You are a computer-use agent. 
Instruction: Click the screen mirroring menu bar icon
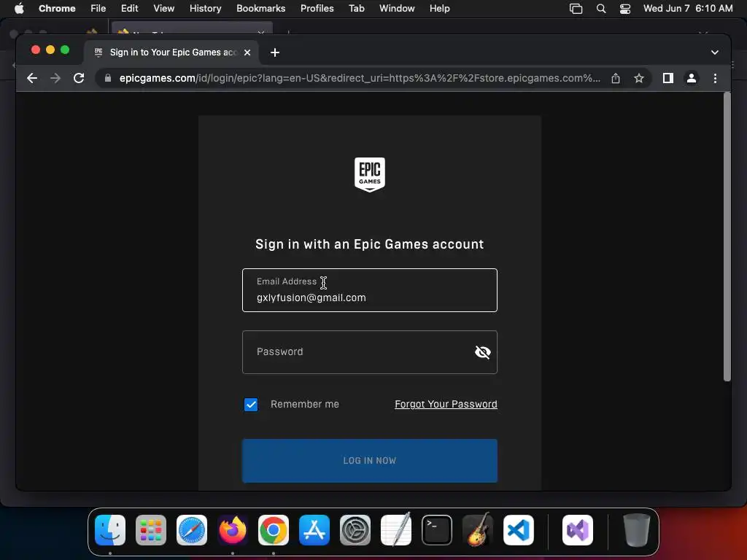click(x=576, y=9)
